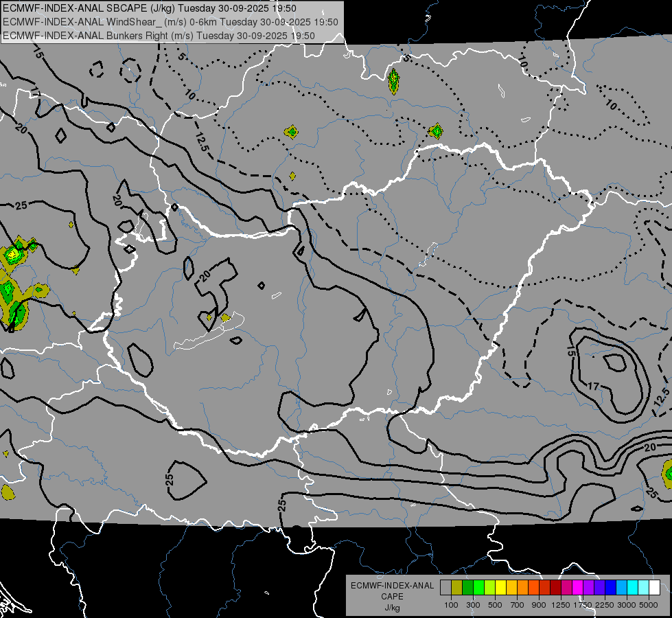Select the dark red legend swatch
The image size is (672, 618).
pyautogui.click(x=555, y=588)
